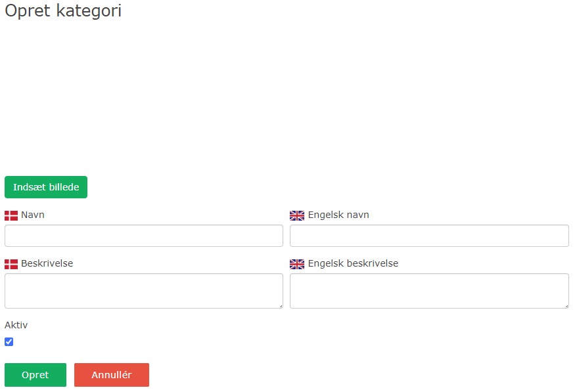Click inside the Engelsk beskrivelse text area
The height and width of the screenshot is (392, 577).
pyautogui.click(x=428, y=290)
